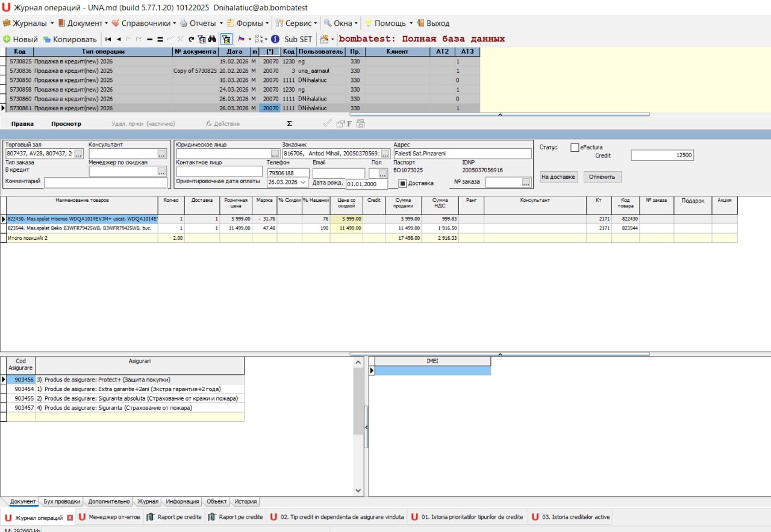Open the Сервис menu

click(297, 23)
